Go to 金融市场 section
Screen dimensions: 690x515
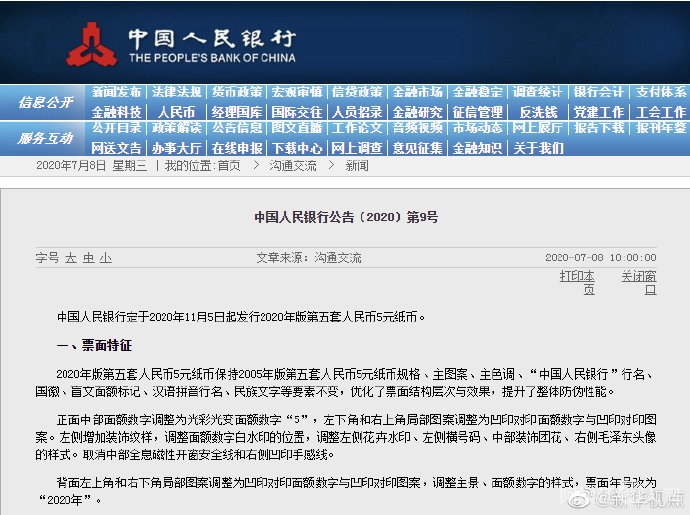[x=417, y=92]
